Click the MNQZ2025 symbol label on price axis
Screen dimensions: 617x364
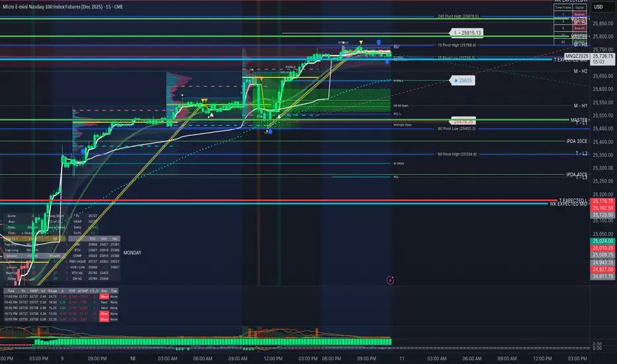tap(577, 56)
